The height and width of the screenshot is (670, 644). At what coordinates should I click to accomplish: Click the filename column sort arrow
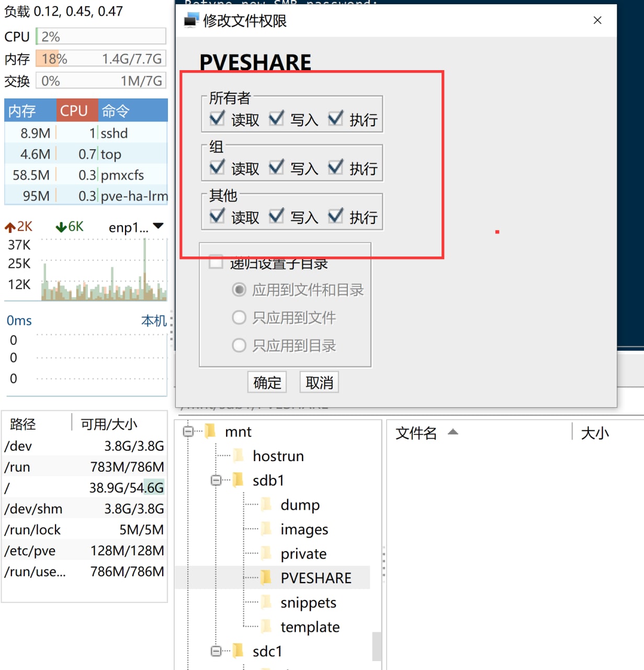pyautogui.click(x=453, y=432)
